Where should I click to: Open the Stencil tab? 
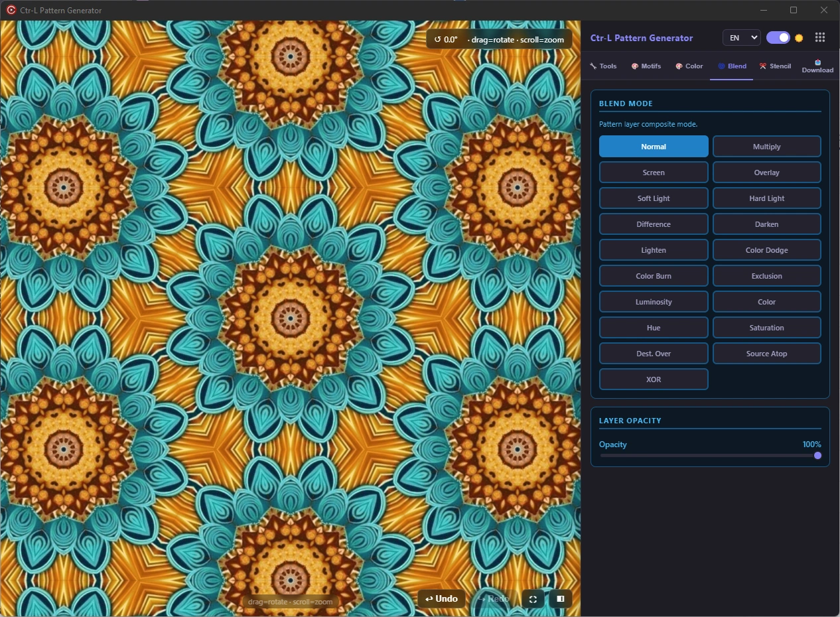pos(775,66)
